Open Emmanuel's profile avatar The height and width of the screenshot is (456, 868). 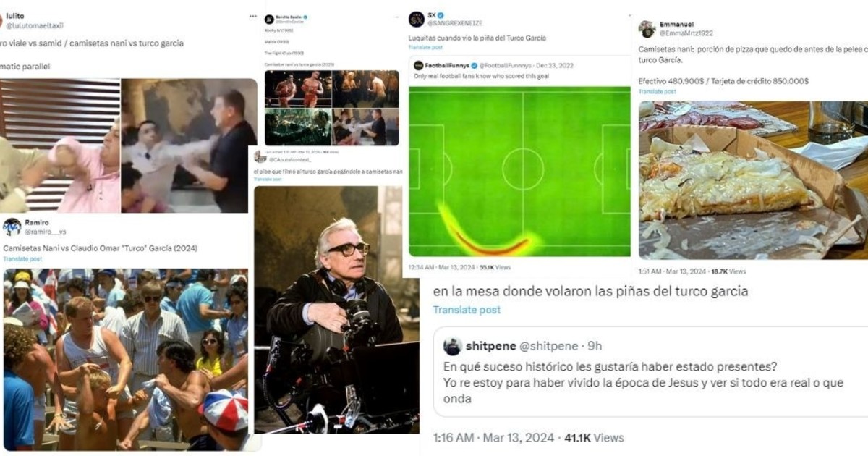tap(647, 29)
